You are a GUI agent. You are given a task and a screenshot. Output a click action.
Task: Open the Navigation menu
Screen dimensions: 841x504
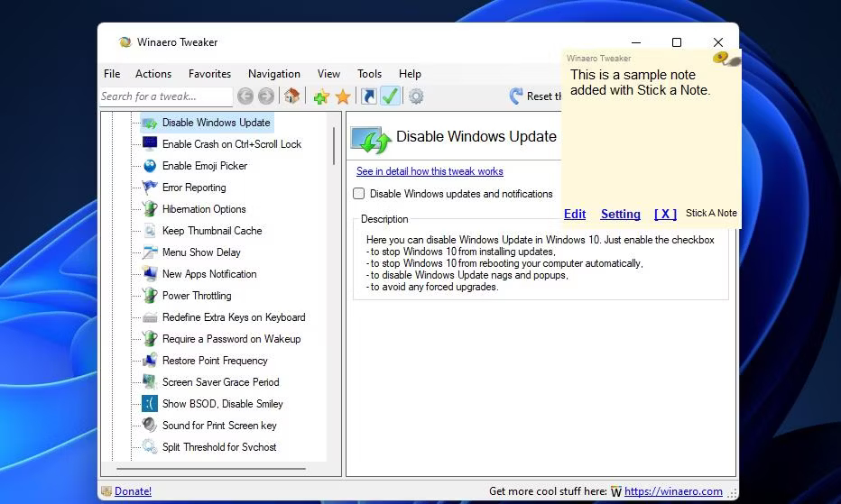274,74
